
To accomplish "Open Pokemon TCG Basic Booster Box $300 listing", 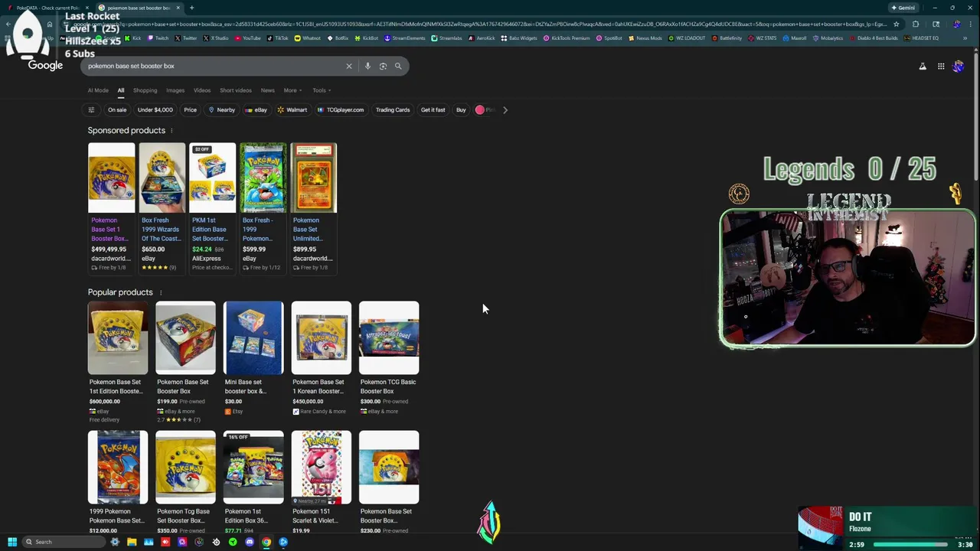I will [389, 358].
